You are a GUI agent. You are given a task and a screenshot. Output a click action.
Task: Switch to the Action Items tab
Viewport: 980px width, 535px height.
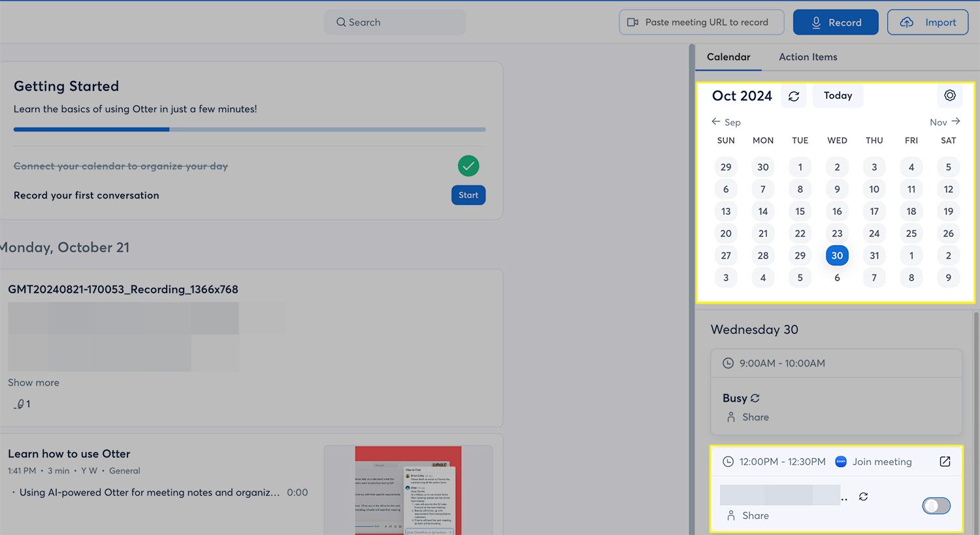[808, 57]
